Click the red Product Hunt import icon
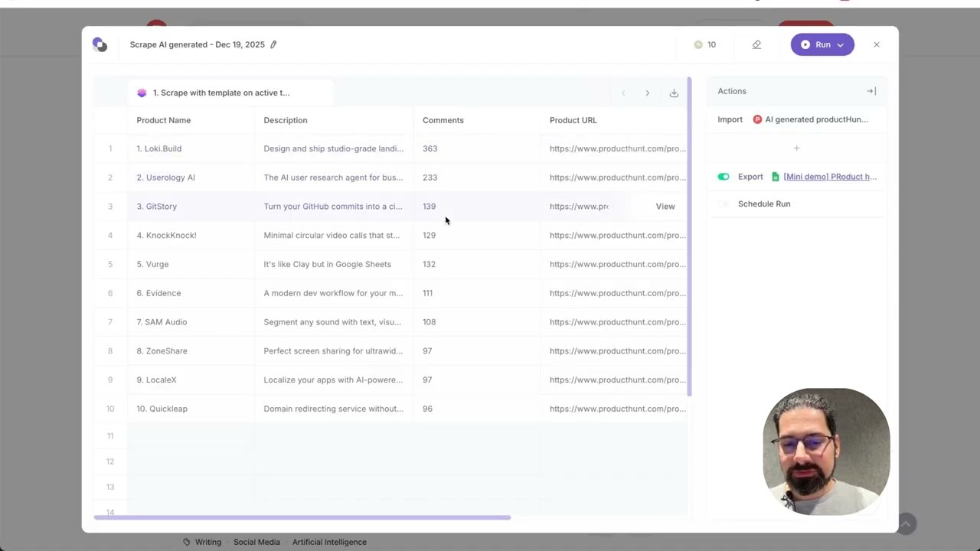 pyautogui.click(x=757, y=119)
